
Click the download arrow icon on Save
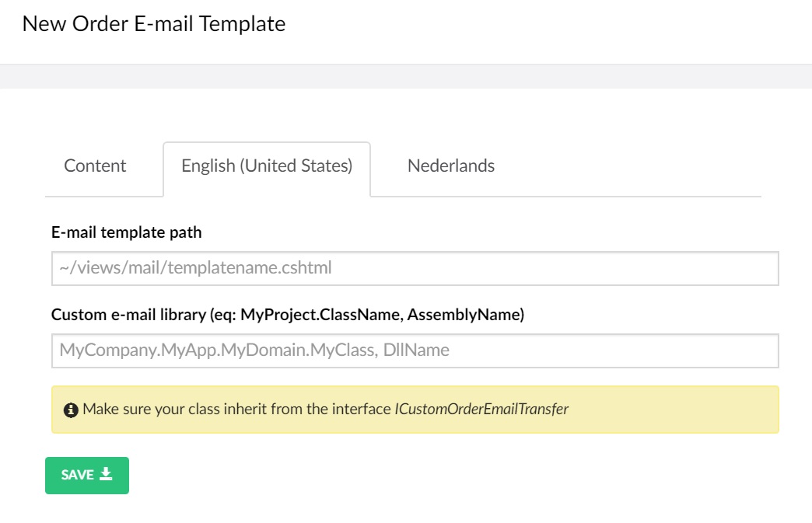(106, 474)
